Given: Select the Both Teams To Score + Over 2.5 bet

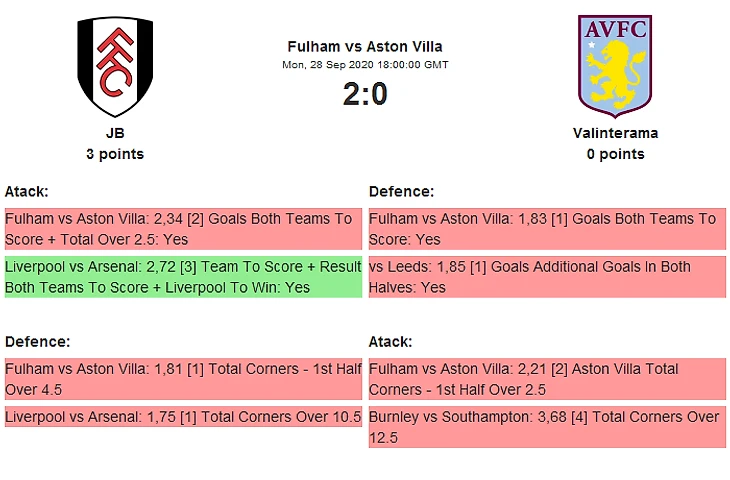Looking at the screenshot, I should click(x=183, y=229).
